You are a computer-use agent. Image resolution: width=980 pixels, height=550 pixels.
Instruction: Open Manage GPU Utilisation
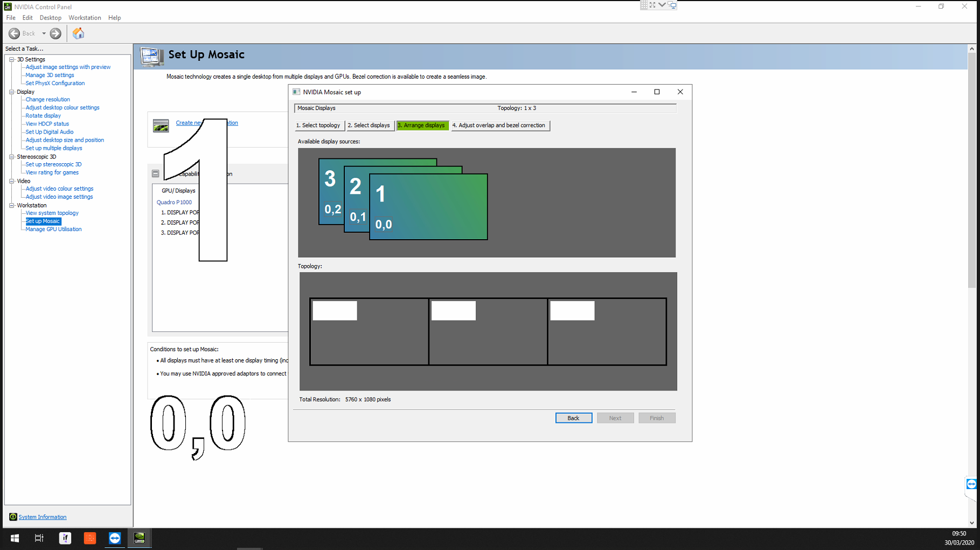point(53,229)
